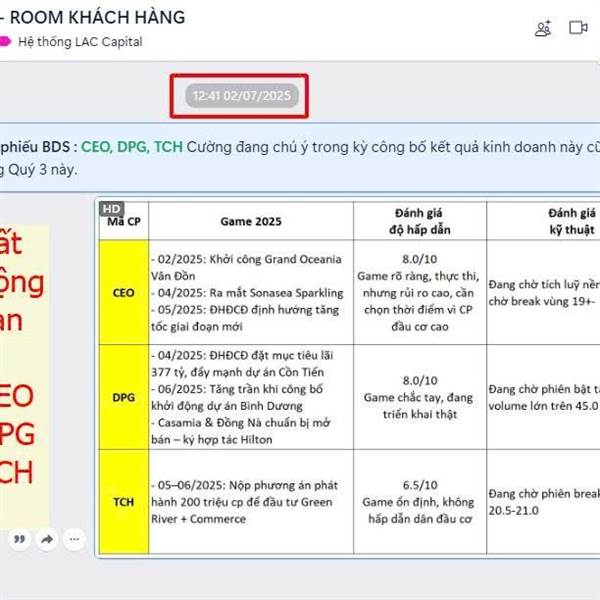Click the '20.5-21.0' price range text
600x600 pixels.
click(x=514, y=510)
